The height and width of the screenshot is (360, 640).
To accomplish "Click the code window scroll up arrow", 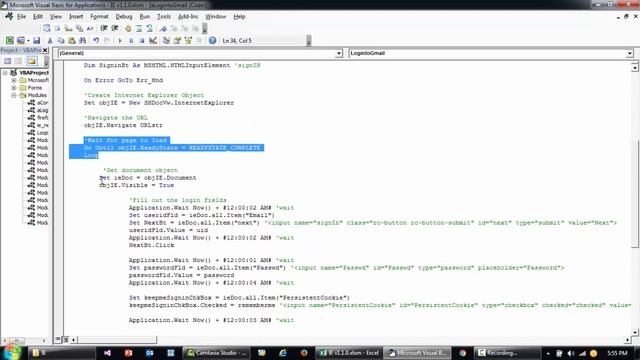I will click(x=635, y=67).
